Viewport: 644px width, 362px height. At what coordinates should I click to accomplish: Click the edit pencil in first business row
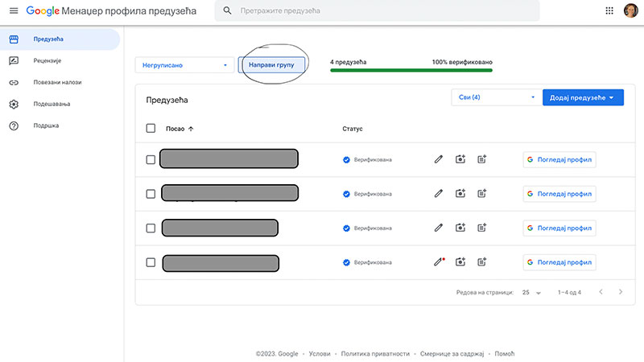point(439,159)
